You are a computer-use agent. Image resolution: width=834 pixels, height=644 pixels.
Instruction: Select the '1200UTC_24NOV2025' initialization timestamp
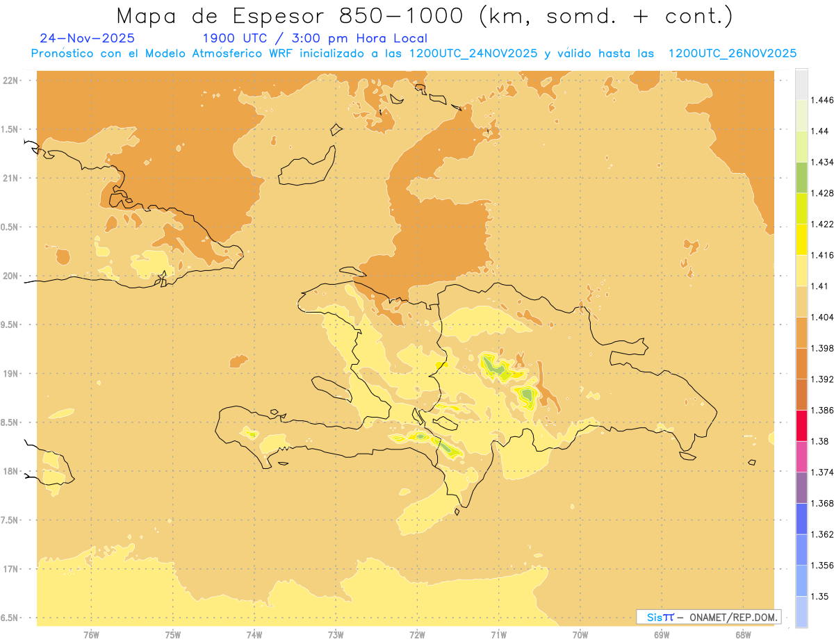[x=473, y=53]
